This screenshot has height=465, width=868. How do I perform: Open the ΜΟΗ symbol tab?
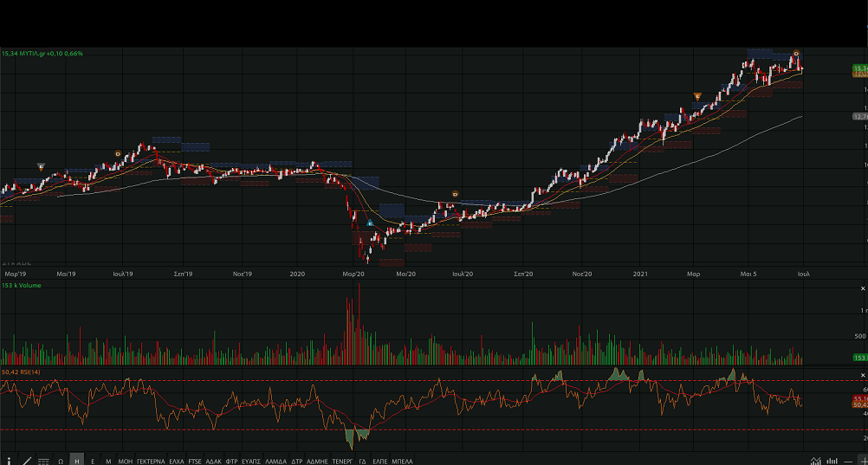click(x=126, y=461)
